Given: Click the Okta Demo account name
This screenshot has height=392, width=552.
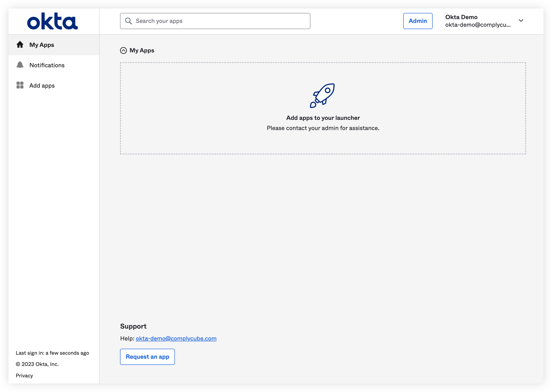Looking at the screenshot, I should [461, 17].
